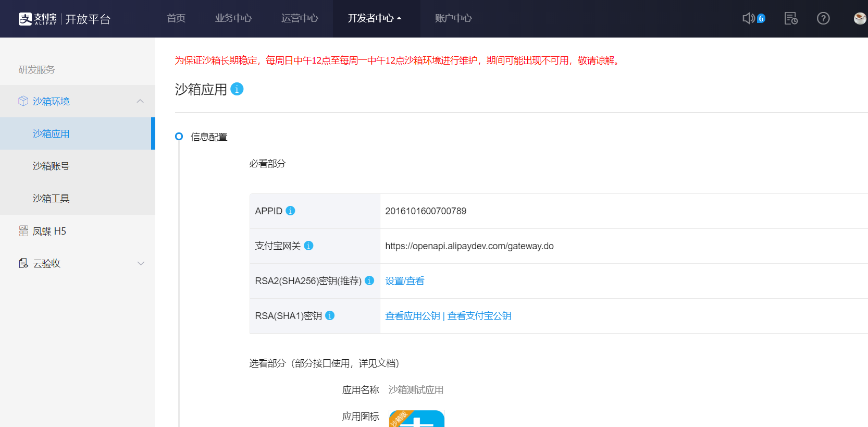
Task: Click the 必看部分 section heading
Action: [267, 163]
